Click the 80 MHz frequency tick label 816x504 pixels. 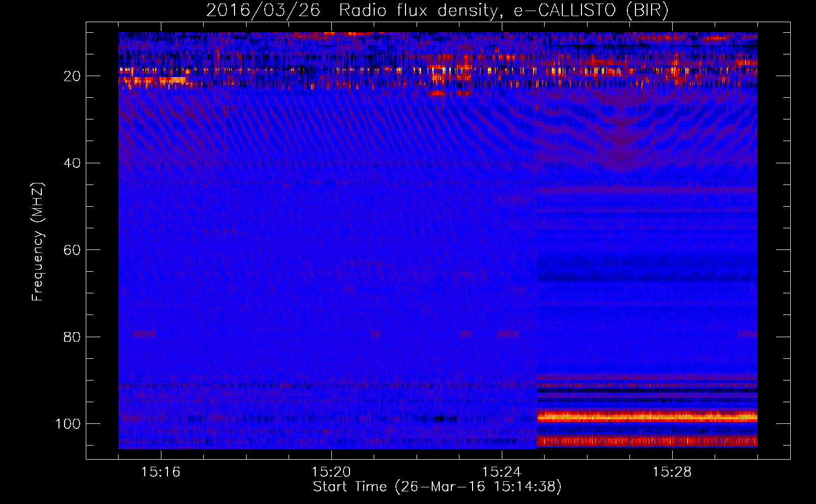point(72,337)
